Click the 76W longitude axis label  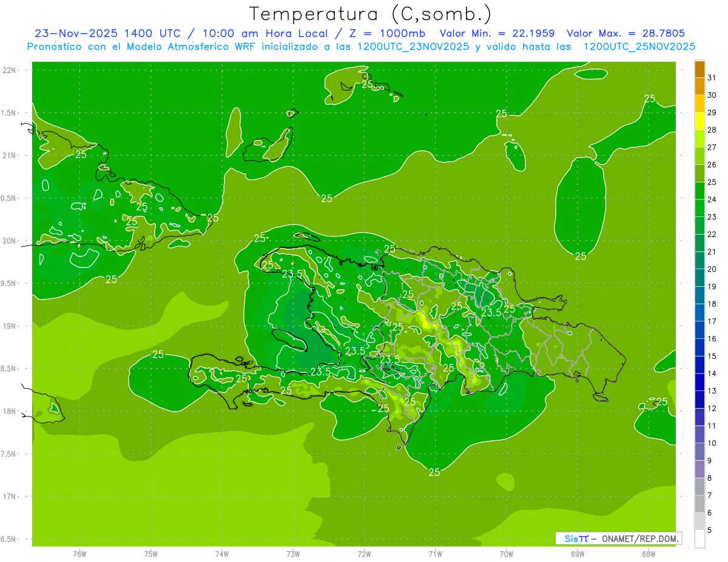tap(79, 554)
